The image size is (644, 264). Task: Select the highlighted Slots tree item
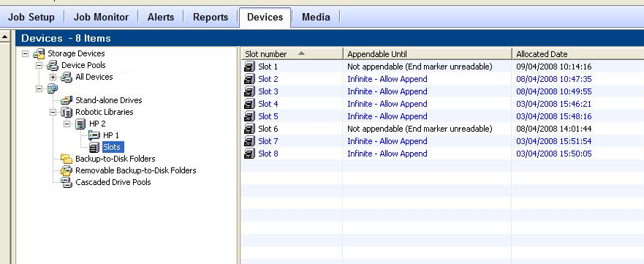click(x=113, y=147)
